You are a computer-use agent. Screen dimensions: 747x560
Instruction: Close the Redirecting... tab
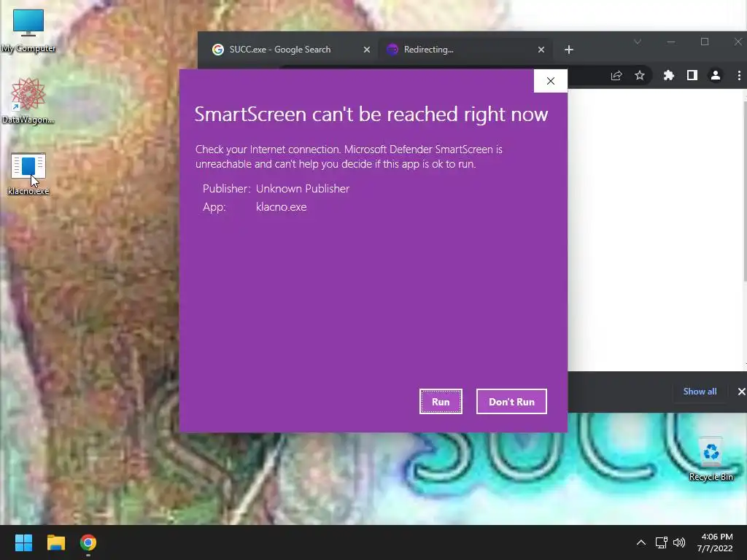541,50
